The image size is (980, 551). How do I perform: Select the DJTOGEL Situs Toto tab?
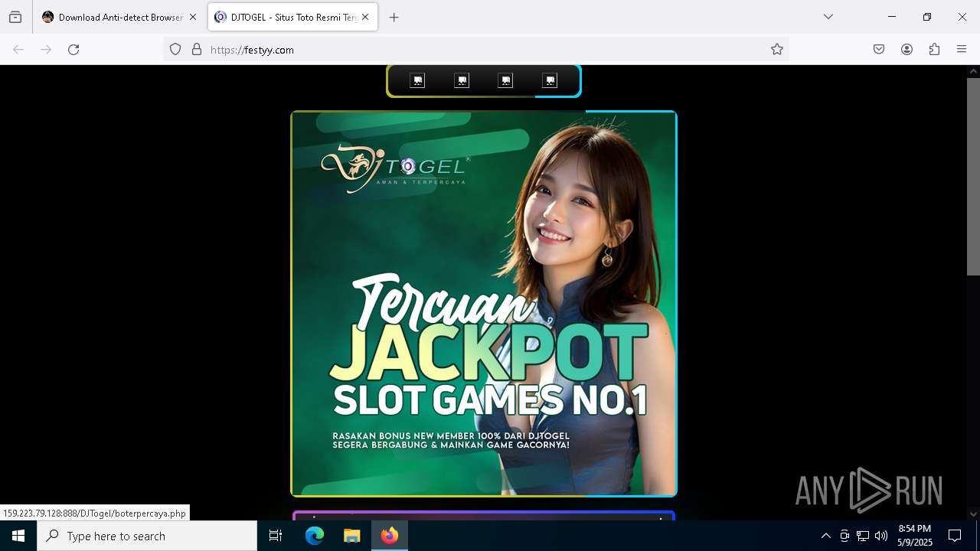point(293,17)
